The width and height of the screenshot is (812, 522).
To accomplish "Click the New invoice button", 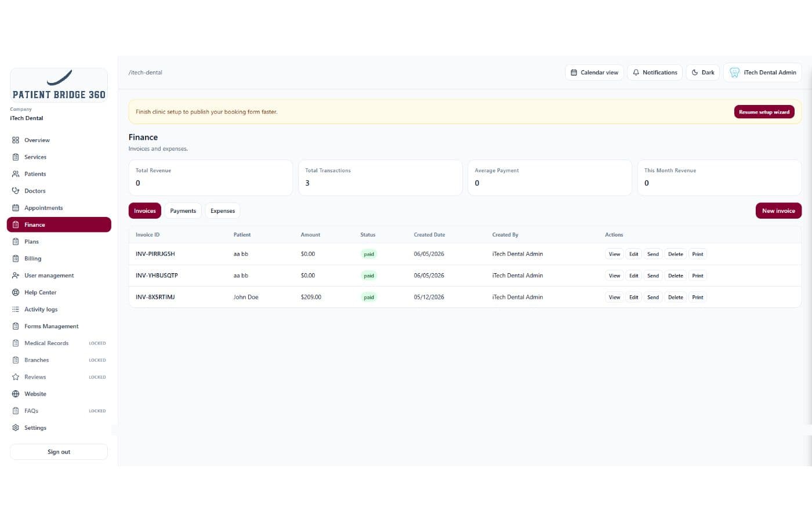I will [x=778, y=211].
